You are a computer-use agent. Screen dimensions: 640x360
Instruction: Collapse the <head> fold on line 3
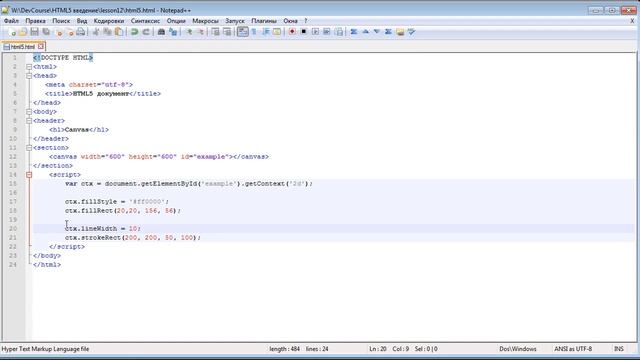(x=29, y=76)
